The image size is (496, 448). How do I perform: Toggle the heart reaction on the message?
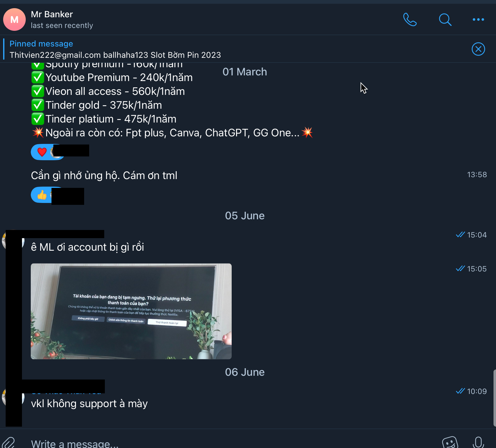tap(42, 152)
